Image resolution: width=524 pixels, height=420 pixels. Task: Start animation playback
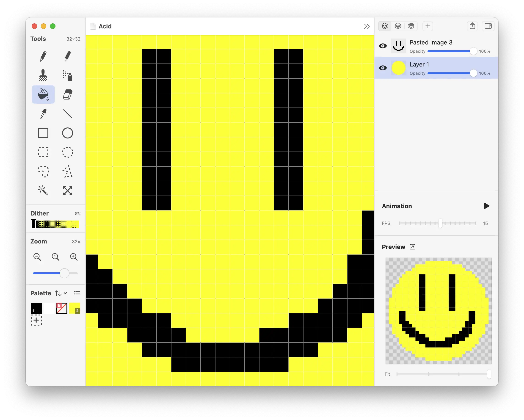[486, 206]
